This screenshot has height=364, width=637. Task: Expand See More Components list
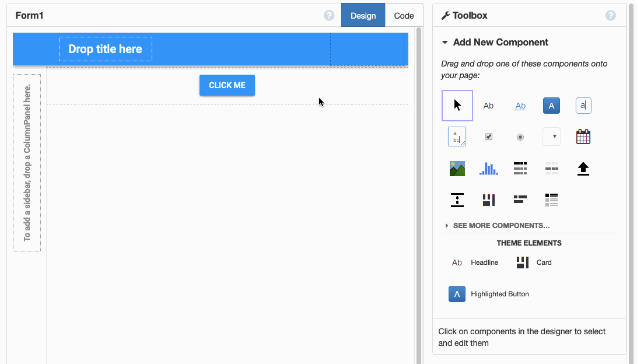point(501,226)
